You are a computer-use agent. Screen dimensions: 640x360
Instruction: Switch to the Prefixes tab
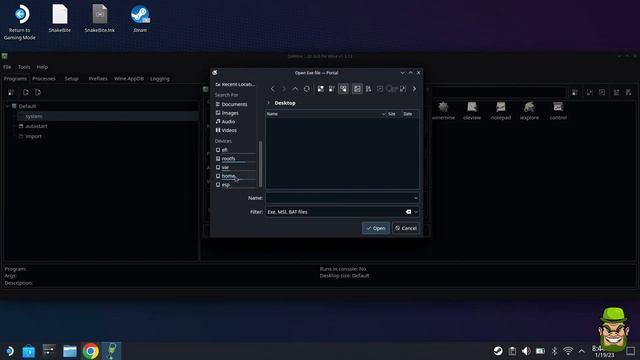click(98, 79)
